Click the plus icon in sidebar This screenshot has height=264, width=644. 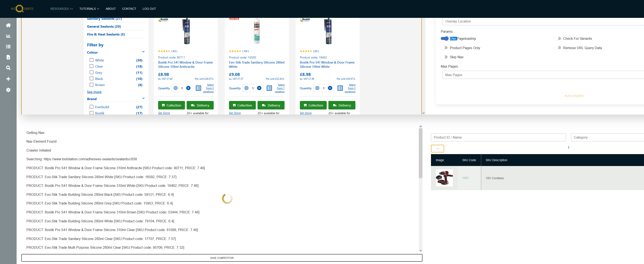click(8, 79)
